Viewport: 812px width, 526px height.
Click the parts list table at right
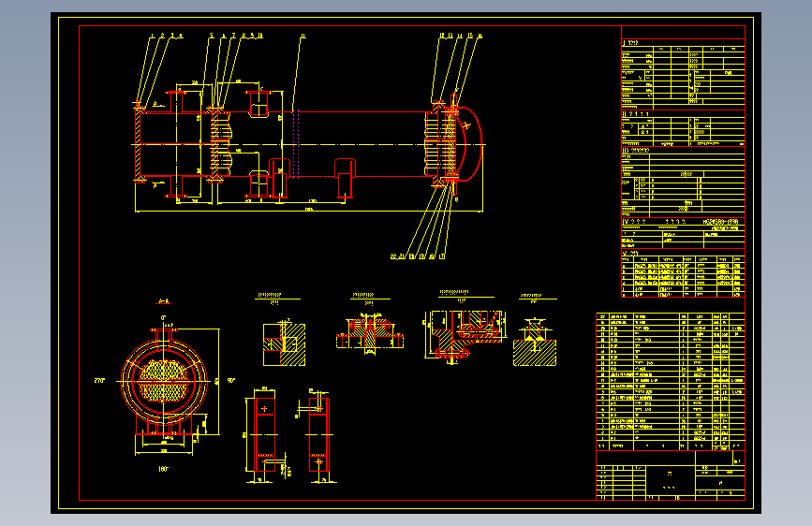[671, 381]
